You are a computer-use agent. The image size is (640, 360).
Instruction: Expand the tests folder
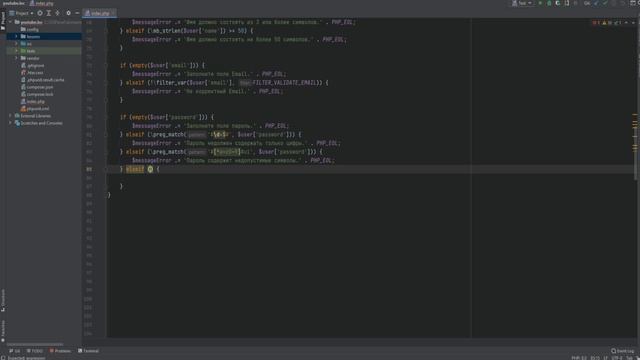pyautogui.click(x=16, y=51)
